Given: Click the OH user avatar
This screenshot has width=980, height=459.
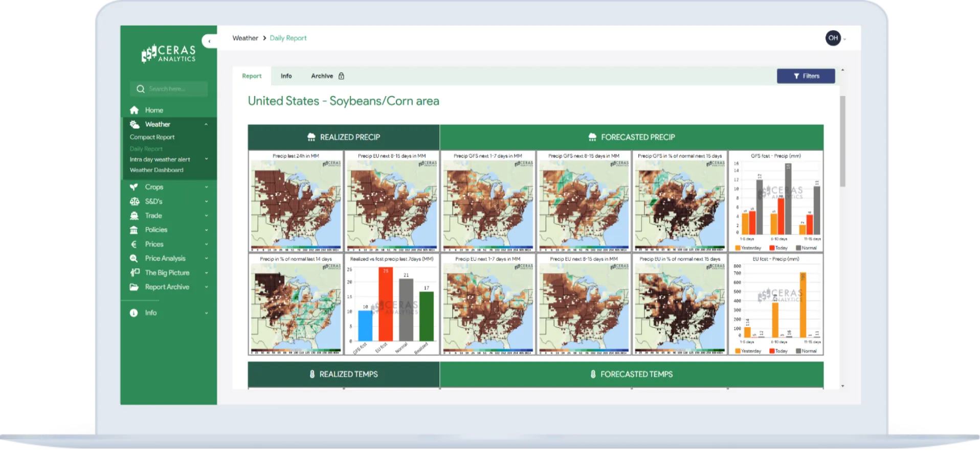Looking at the screenshot, I should tap(833, 38).
